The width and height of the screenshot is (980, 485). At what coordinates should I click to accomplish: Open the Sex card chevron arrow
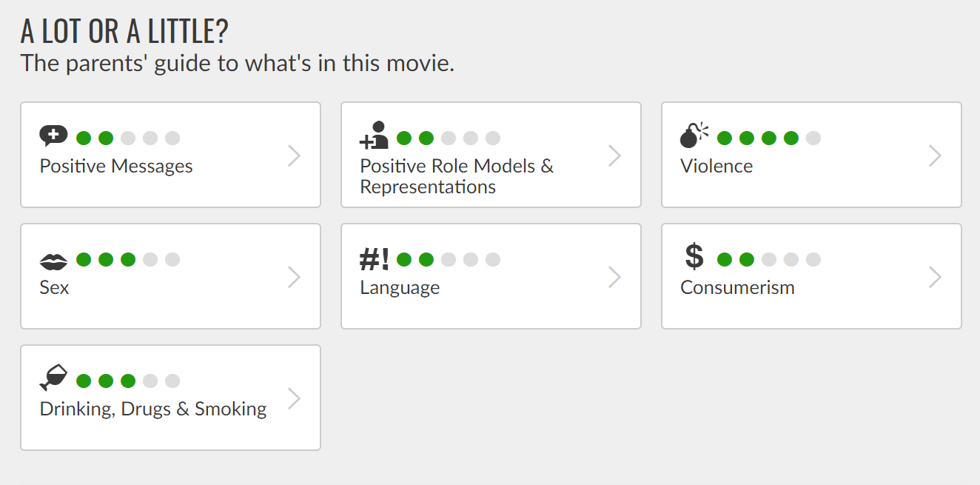(295, 277)
